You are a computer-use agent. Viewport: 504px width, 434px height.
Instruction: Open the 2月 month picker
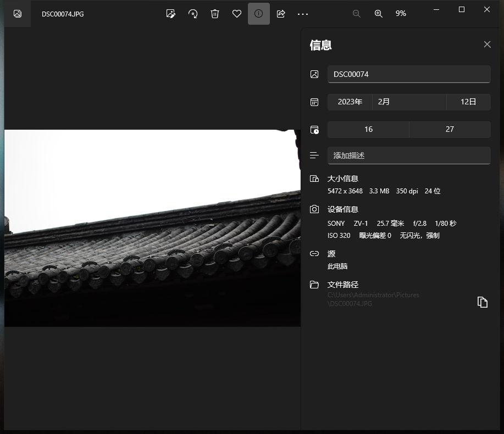tap(409, 102)
